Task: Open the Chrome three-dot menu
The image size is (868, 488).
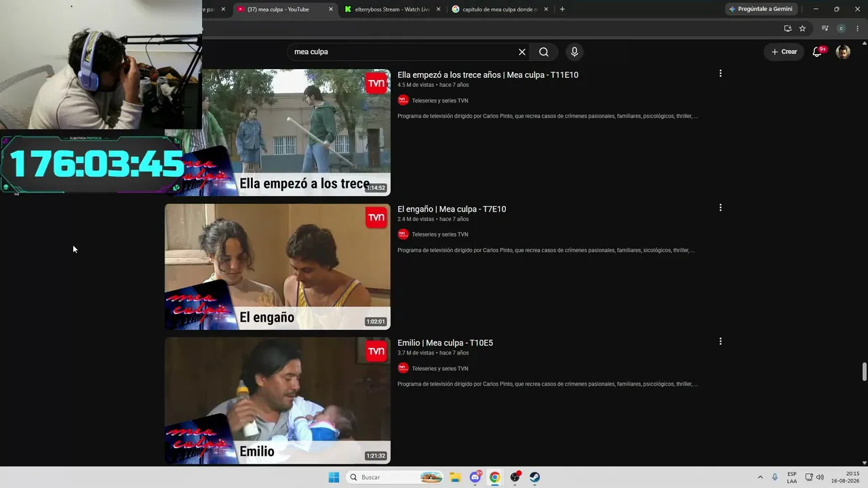Action: pyautogui.click(x=858, y=28)
